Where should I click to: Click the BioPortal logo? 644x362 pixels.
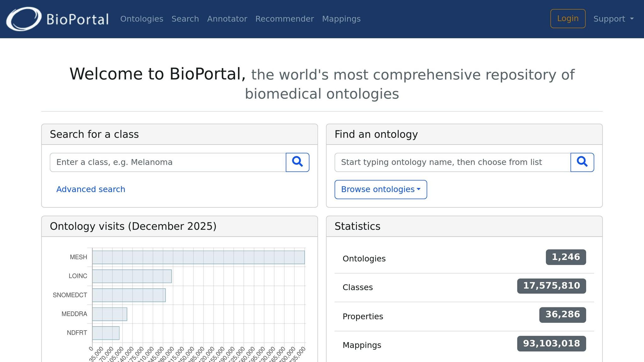click(x=58, y=19)
